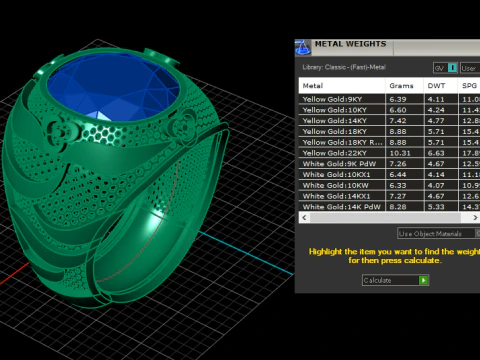The height and width of the screenshot is (360, 480).
Task: Toggle the GV switch
Action: point(445,68)
